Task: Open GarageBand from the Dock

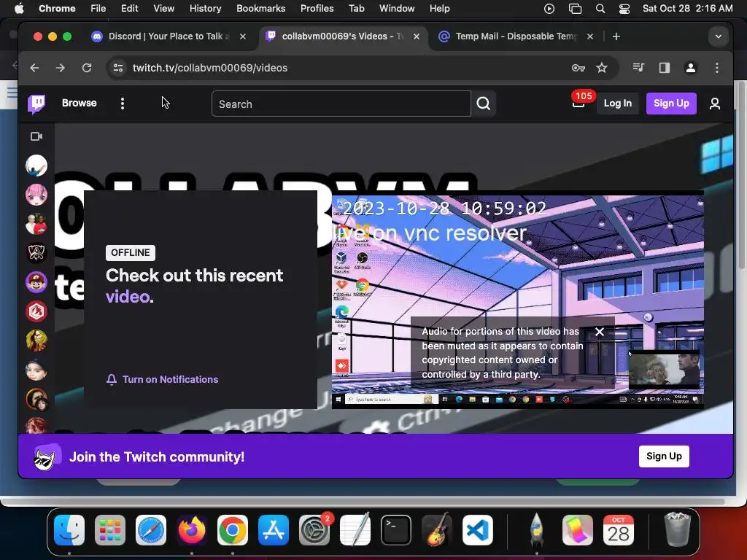Action: (x=437, y=529)
